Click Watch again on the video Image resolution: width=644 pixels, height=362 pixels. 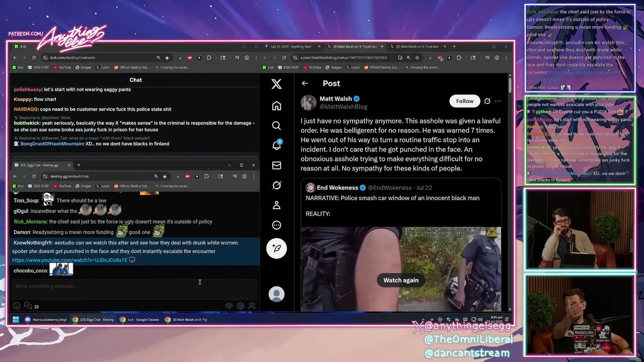(401, 281)
